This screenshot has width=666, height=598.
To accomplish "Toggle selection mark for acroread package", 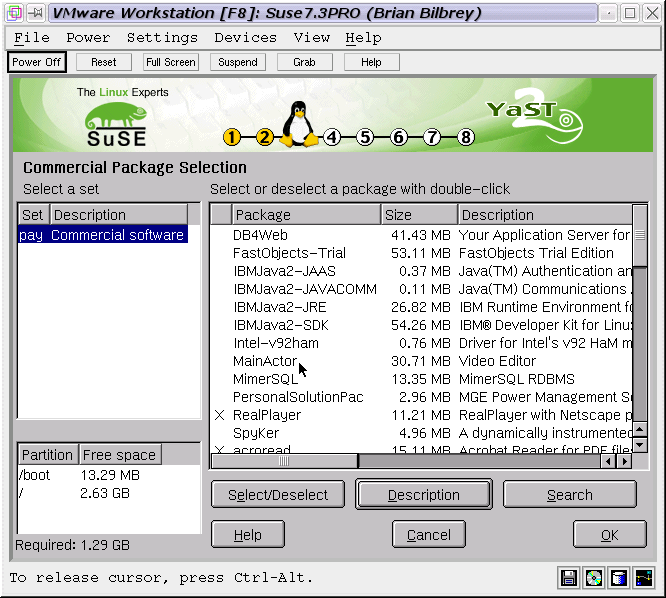I will [x=220, y=450].
